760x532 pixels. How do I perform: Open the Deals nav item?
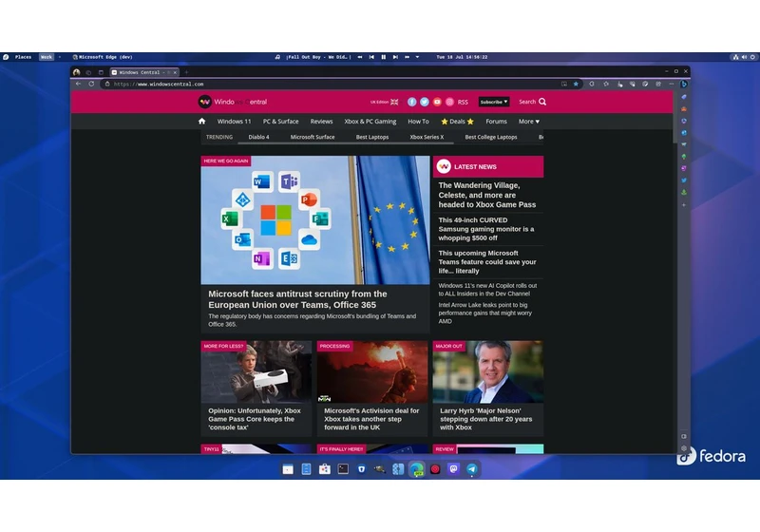click(x=457, y=122)
